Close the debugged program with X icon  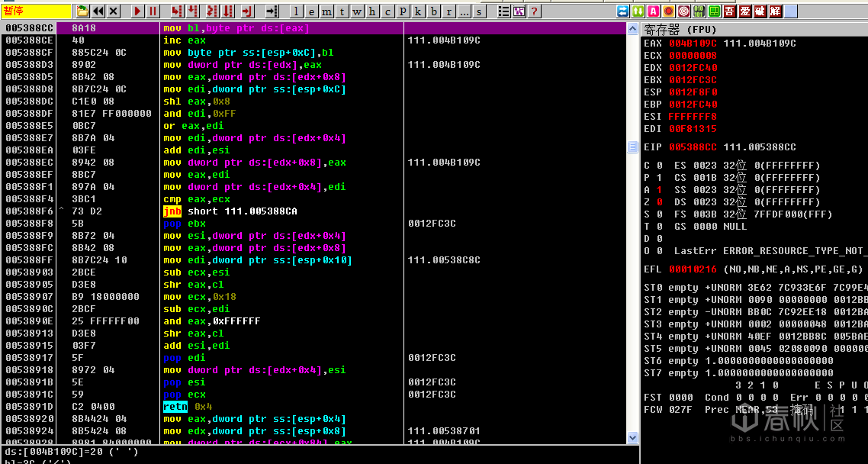[113, 11]
